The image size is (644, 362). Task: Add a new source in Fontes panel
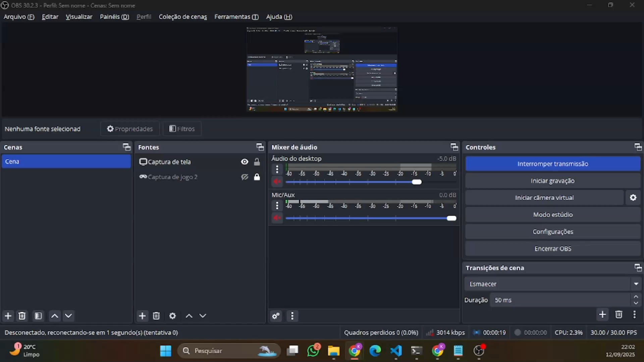[142, 316]
